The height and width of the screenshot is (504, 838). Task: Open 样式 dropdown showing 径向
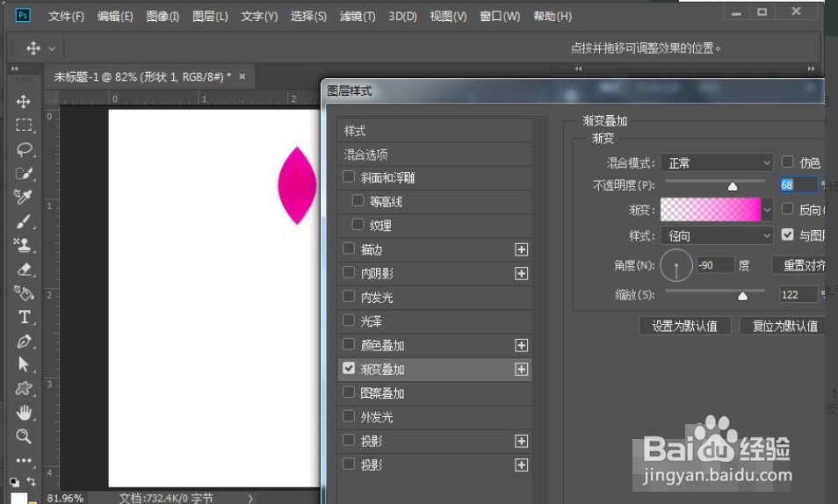point(717,235)
